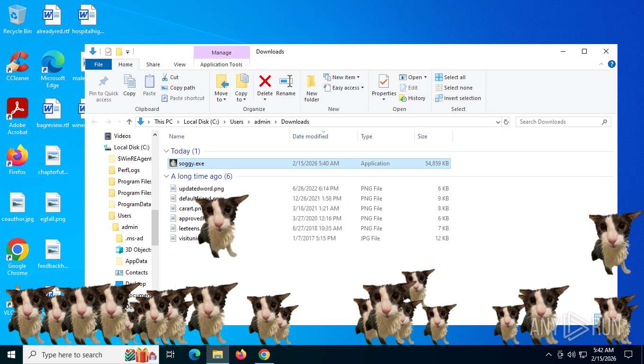Select the soggy.exe file
The image size is (644, 364).
click(309, 164)
